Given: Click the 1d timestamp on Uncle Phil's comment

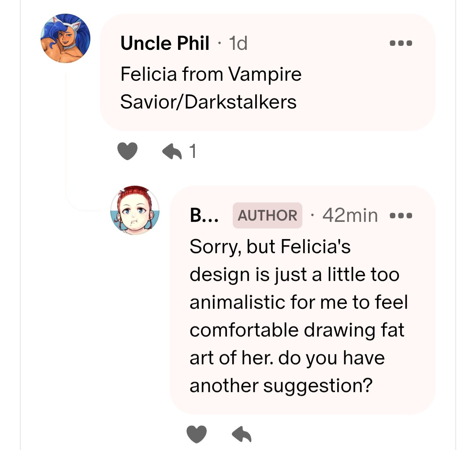Looking at the screenshot, I should point(238,43).
